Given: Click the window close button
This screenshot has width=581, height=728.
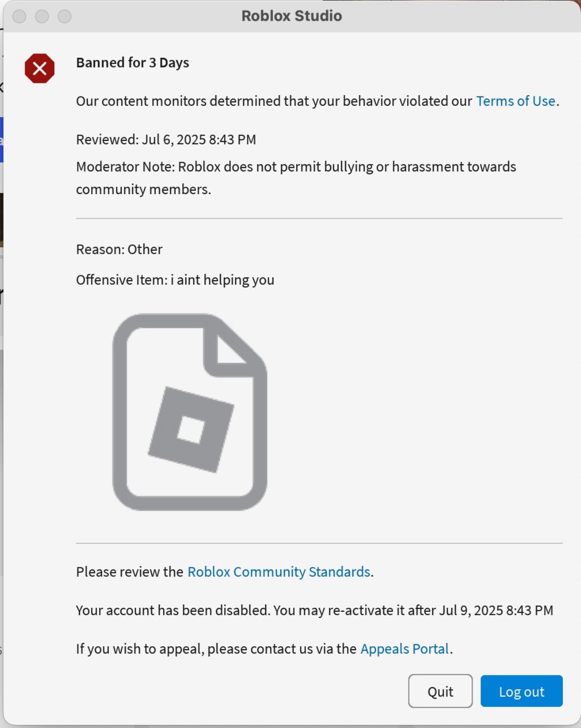Looking at the screenshot, I should pos(19,16).
